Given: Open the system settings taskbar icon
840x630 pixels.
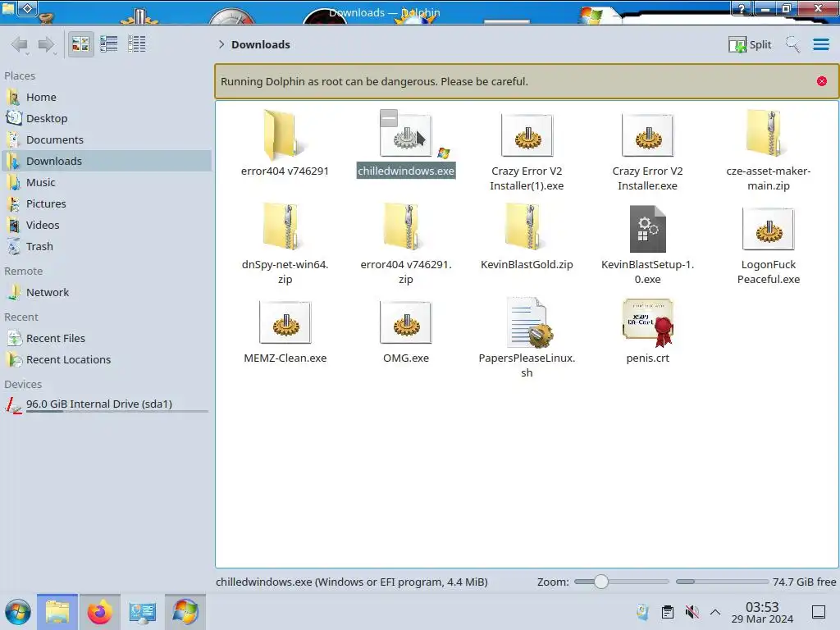Looking at the screenshot, I should point(142,612).
